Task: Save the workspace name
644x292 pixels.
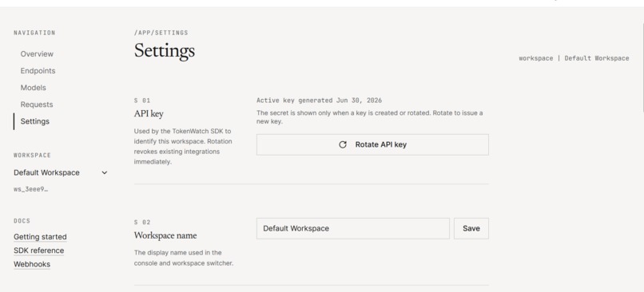Action: tap(471, 228)
